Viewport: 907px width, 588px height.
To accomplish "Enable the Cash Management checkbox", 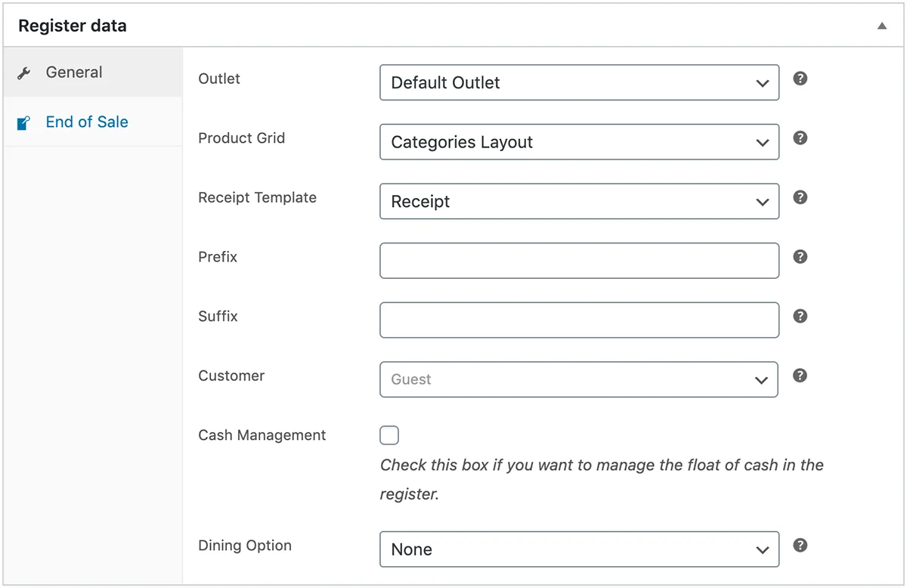I will pyautogui.click(x=388, y=435).
